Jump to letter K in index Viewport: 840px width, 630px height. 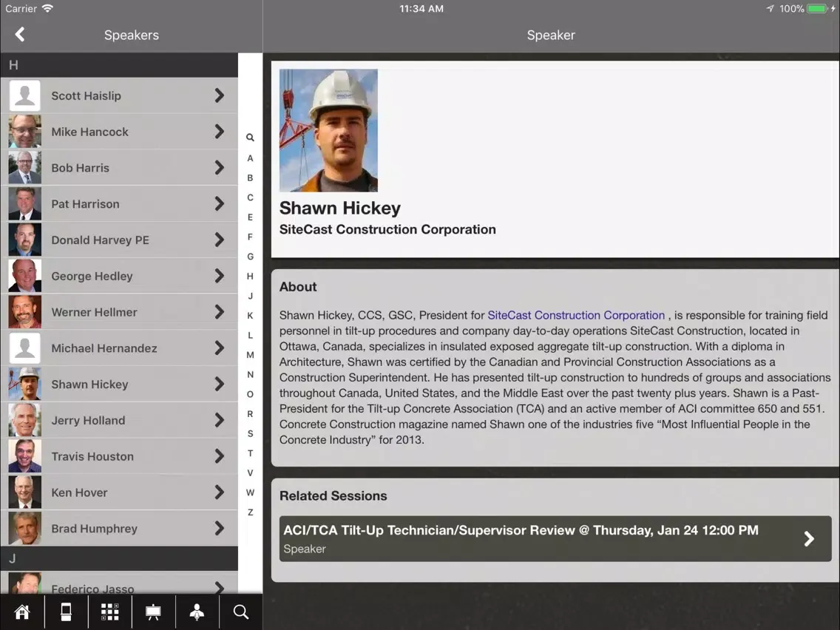(250, 316)
